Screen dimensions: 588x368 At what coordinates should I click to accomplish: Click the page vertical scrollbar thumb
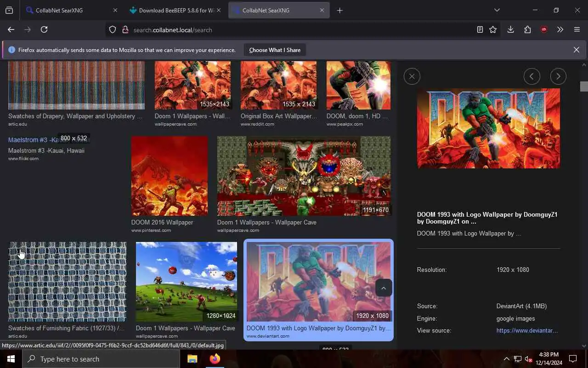[584, 86]
